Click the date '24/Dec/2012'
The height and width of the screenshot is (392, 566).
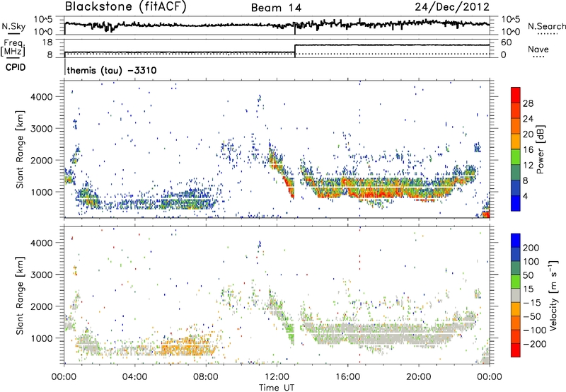(452, 7)
